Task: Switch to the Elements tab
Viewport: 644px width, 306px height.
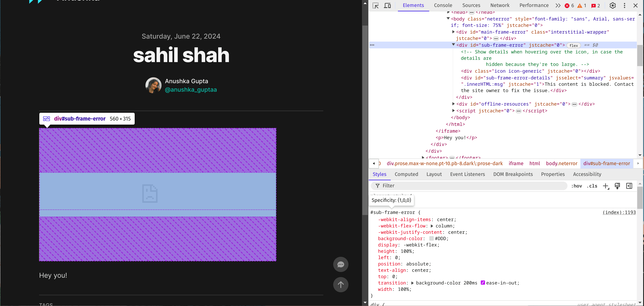Action: [413, 5]
